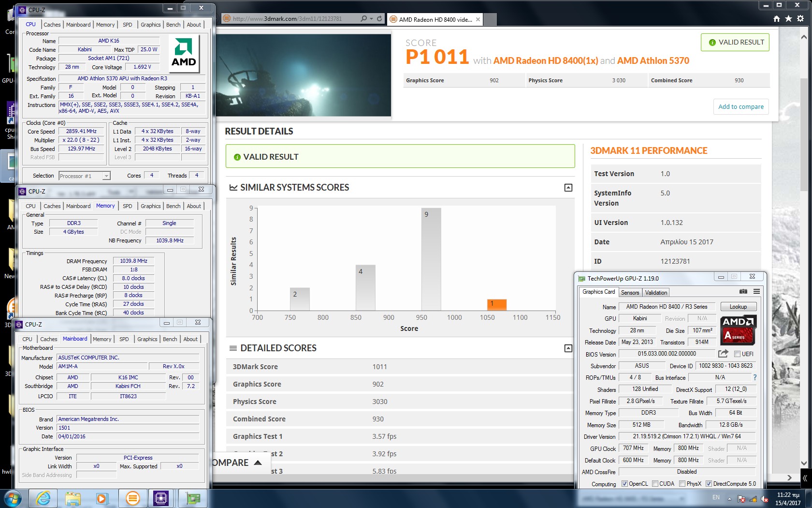The height and width of the screenshot is (508, 812).
Task: Click the browser horizontal scroll right arrow
Action: (789, 478)
